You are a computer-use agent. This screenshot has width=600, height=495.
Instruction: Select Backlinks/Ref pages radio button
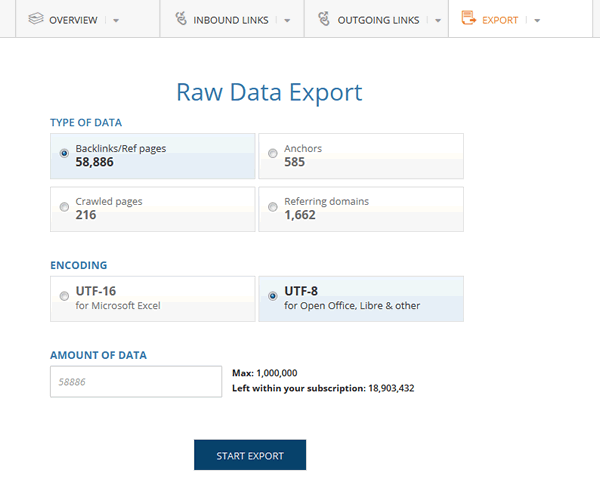65,154
